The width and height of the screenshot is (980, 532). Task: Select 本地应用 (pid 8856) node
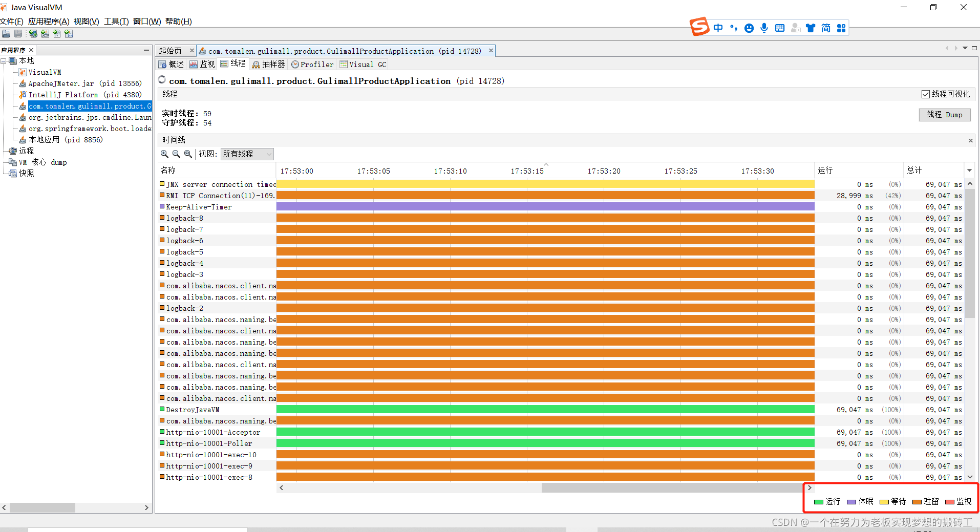(66, 140)
